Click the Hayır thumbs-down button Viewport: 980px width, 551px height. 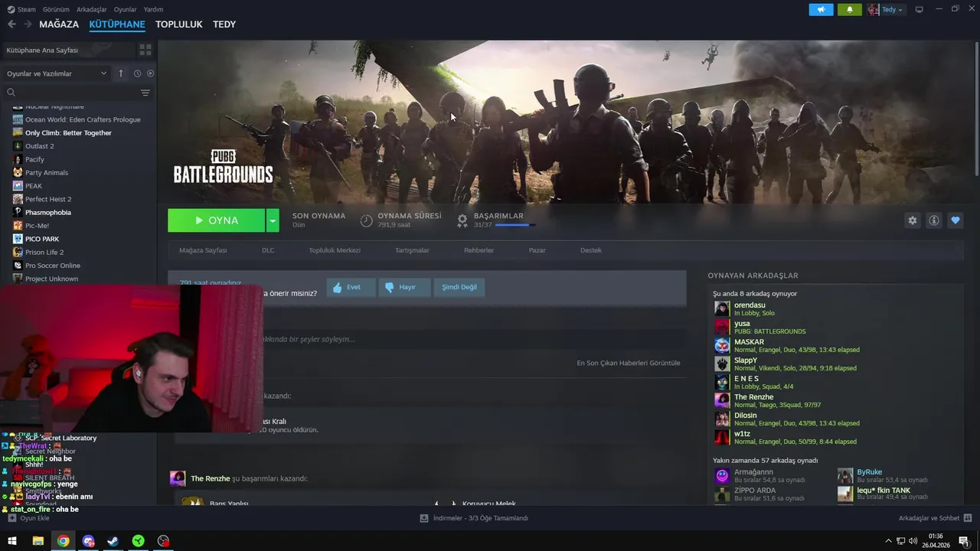point(404,287)
